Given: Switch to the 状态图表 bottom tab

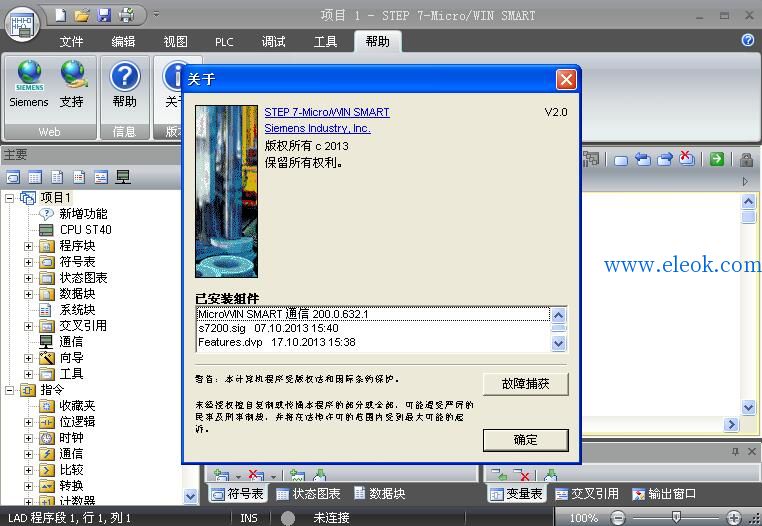Looking at the screenshot, I should 308,494.
